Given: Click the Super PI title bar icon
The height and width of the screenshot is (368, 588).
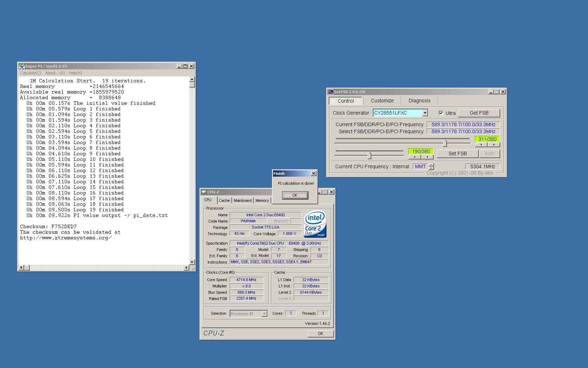Looking at the screenshot, I should pos(22,66).
